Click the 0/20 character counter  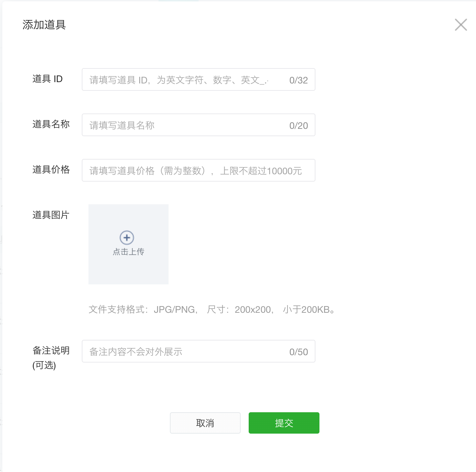298,126
